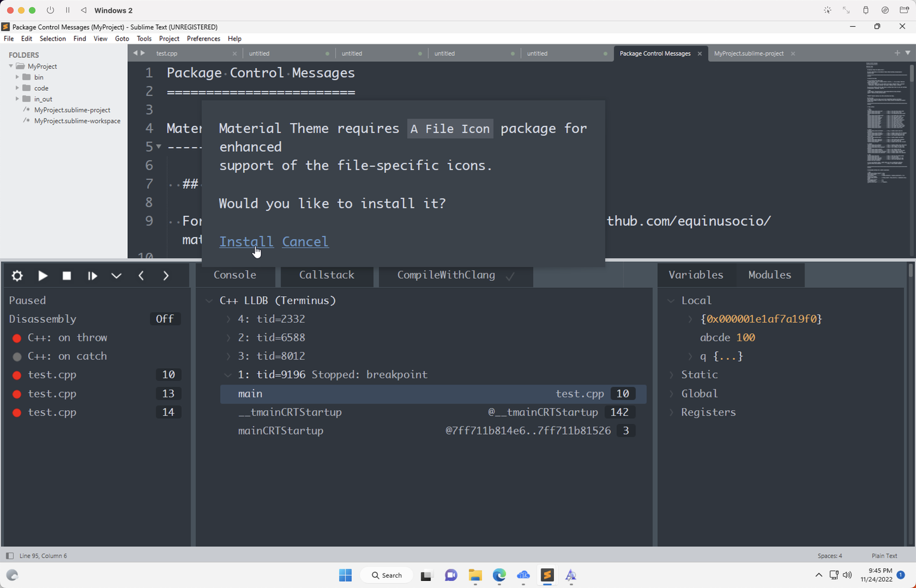This screenshot has width=916, height=588.
Task: Stop the debugger session
Action: click(x=67, y=276)
